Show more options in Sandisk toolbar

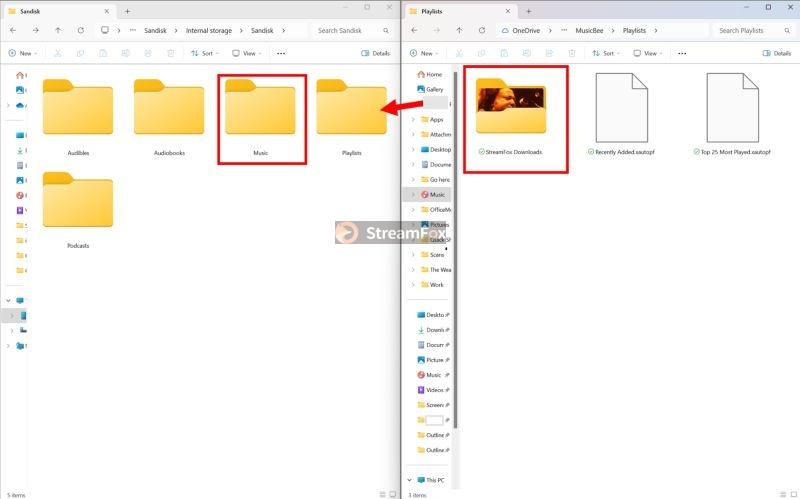[x=281, y=53]
